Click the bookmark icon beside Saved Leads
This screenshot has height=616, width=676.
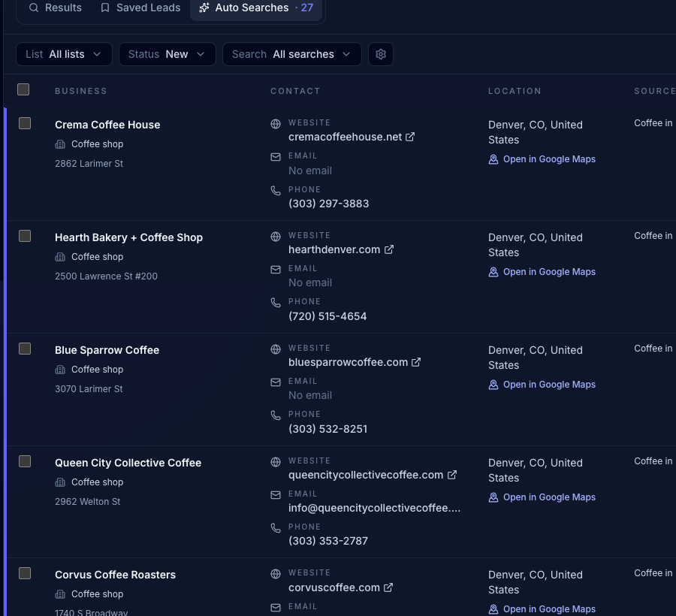point(104,8)
